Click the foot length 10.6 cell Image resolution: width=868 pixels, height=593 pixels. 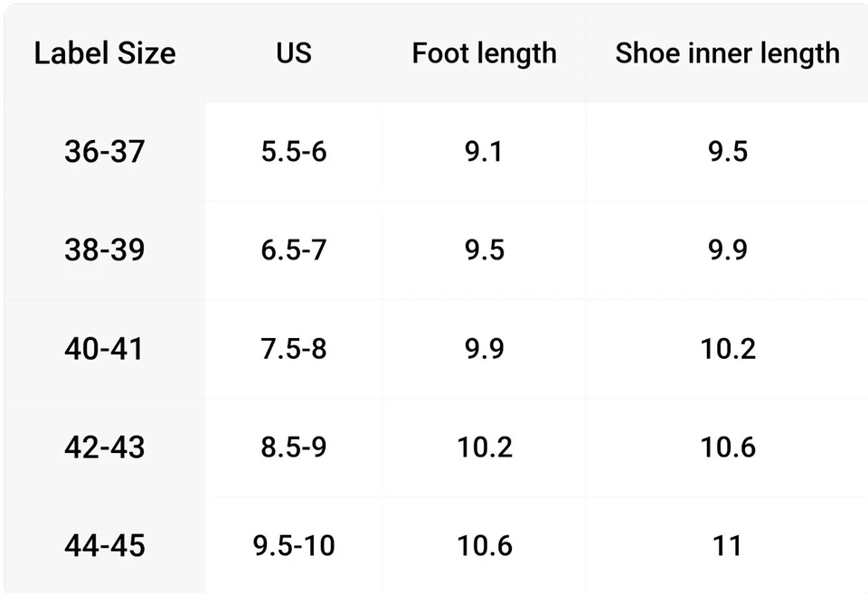(484, 545)
